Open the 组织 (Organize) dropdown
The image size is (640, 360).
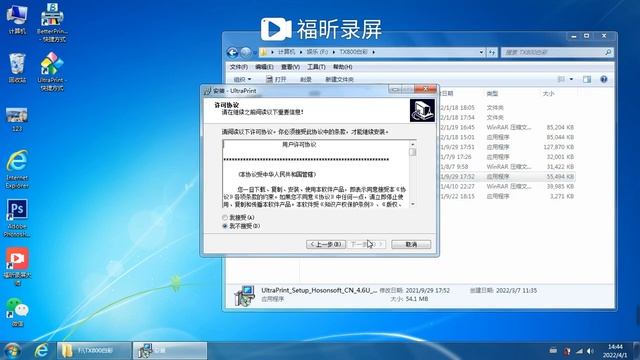click(242, 79)
